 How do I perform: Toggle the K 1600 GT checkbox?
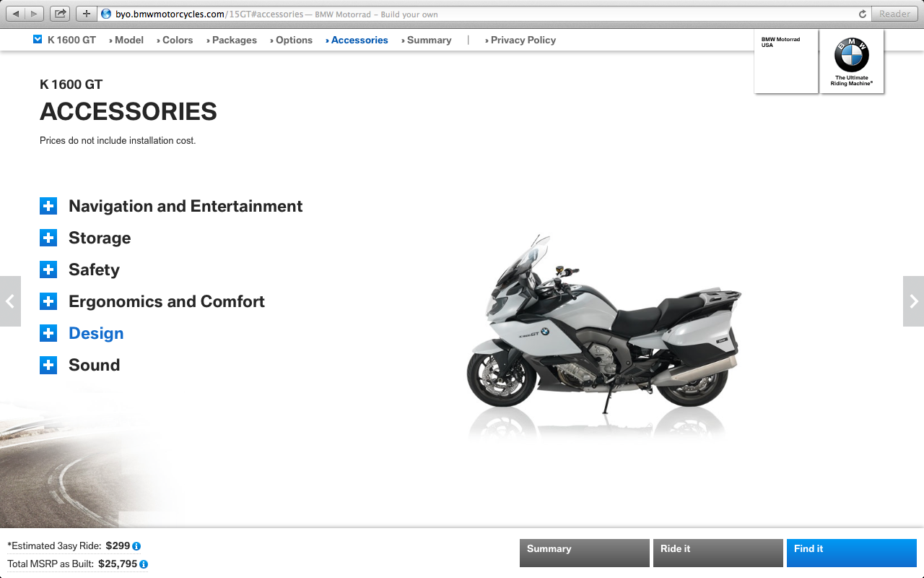38,40
